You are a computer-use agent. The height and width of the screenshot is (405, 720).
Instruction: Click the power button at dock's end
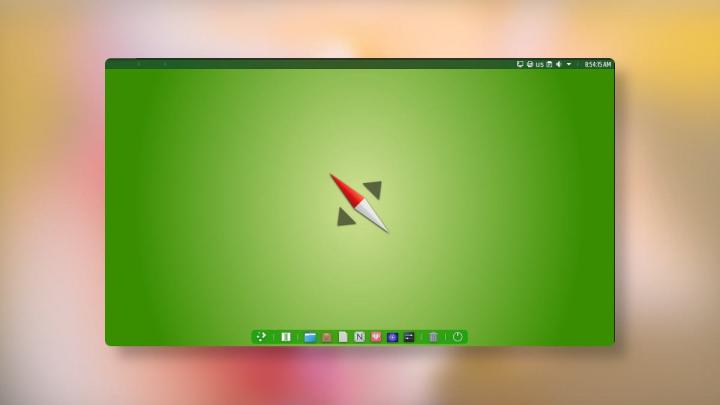[457, 337]
